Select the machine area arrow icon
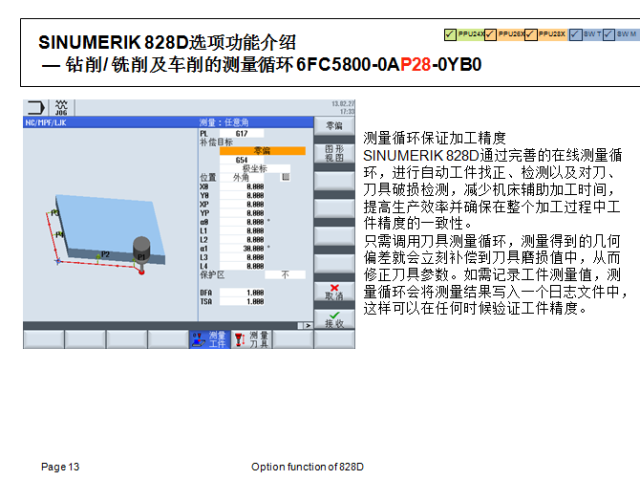Screen dimensions: 640x480 click(x=36, y=108)
